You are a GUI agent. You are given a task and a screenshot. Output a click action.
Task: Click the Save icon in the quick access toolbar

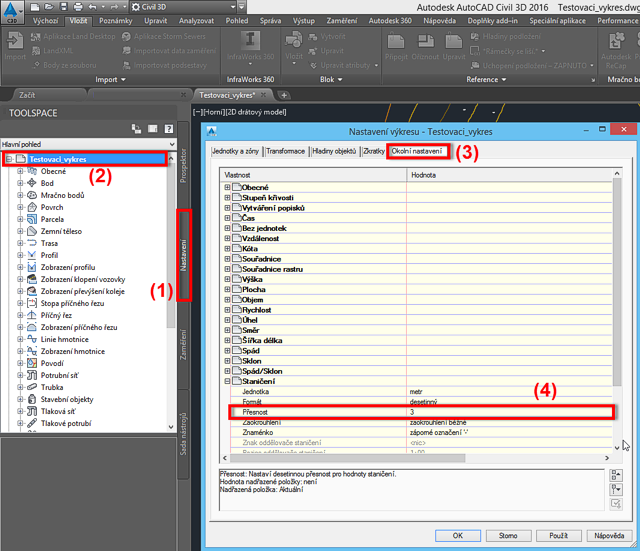64,7
